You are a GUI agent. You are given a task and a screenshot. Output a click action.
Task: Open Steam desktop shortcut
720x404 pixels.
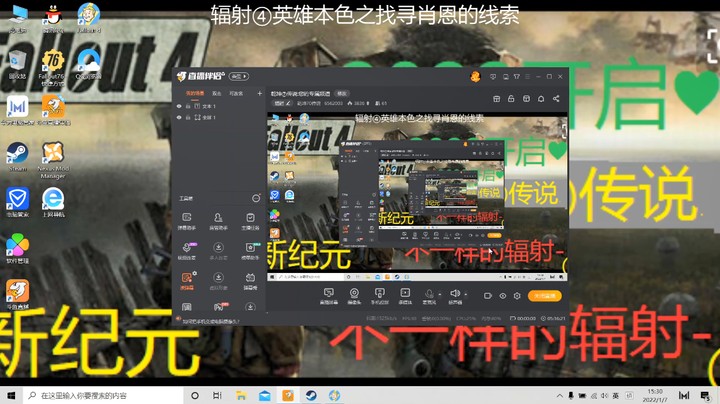tap(17, 157)
